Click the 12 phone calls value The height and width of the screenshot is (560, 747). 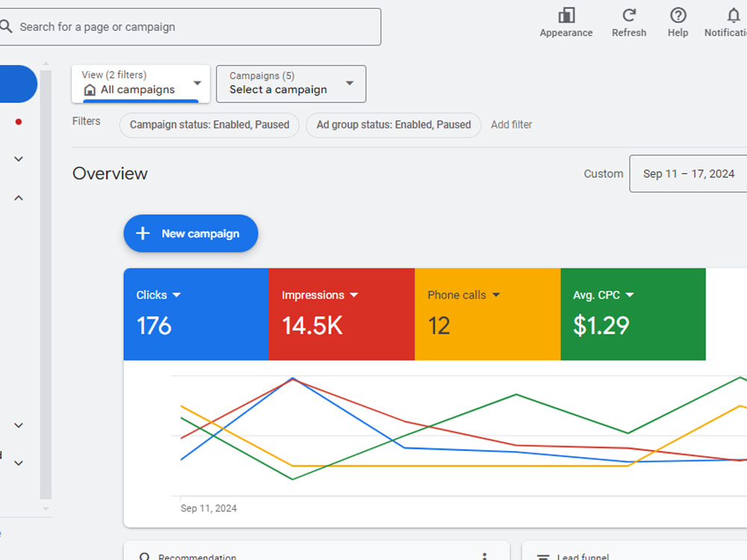(438, 326)
